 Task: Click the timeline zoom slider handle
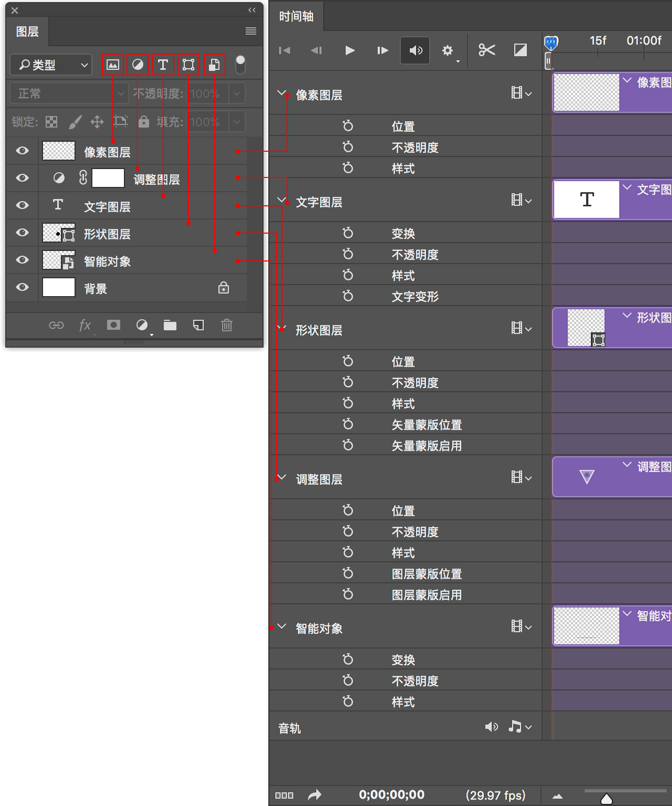[x=606, y=799]
